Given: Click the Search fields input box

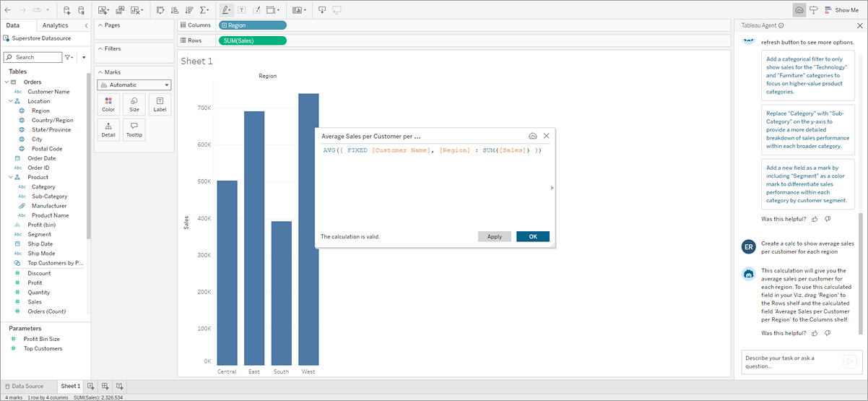Looking at the screenshot, I should (32, 57).
